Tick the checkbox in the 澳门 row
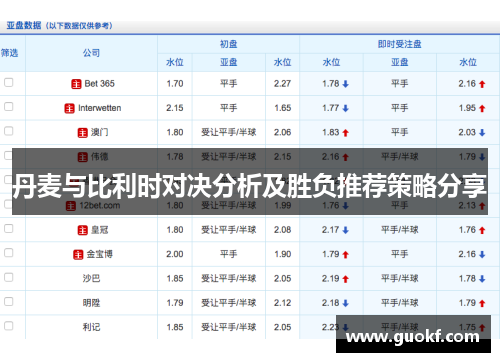500x362 pixels. click(x=9, y=131)
